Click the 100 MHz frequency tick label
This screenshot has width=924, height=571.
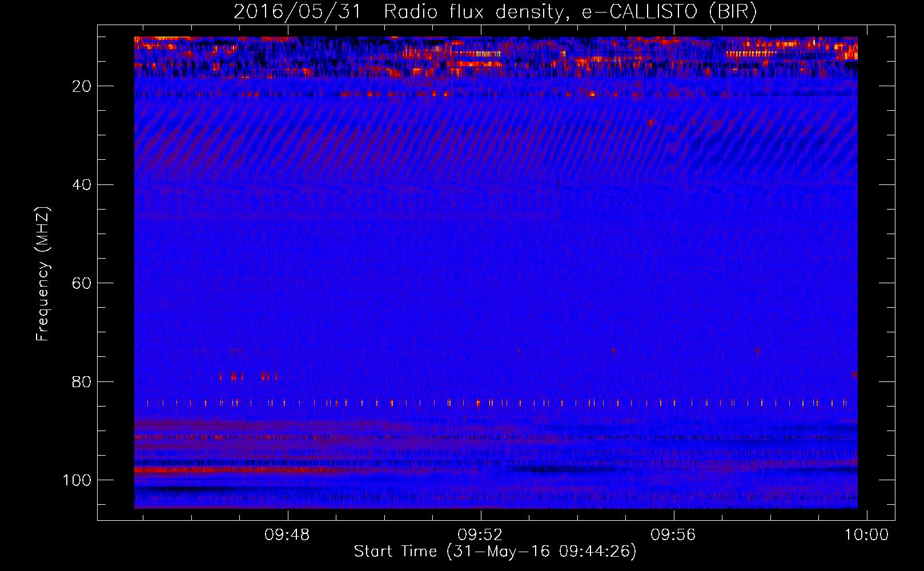click(x=78, y=480)
